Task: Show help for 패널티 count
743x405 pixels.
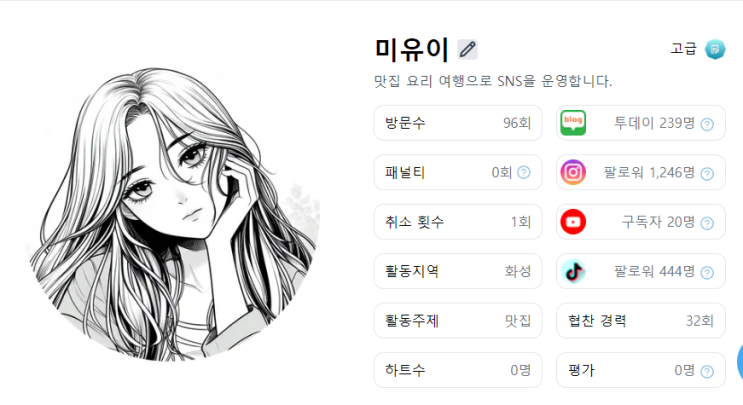Action: 524,172
